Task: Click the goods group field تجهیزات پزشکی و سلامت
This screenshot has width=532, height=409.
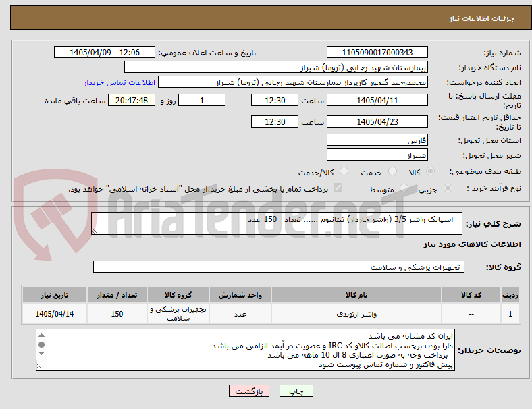Action: pos(279,267)
